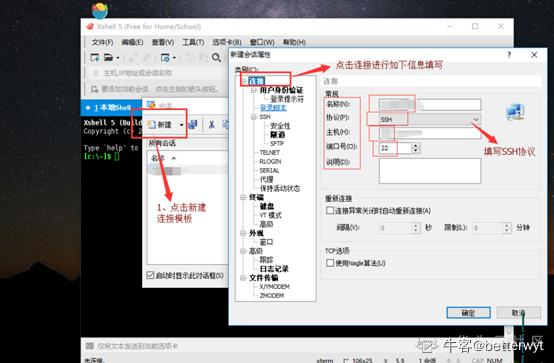
Task: Click the 说明(D) description text area
Action: tap(430, 171)
